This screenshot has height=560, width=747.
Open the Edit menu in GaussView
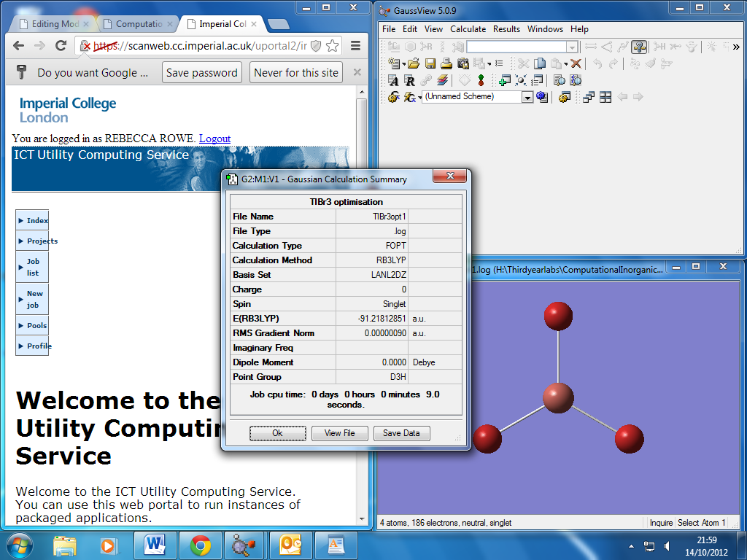coord(410,29)
